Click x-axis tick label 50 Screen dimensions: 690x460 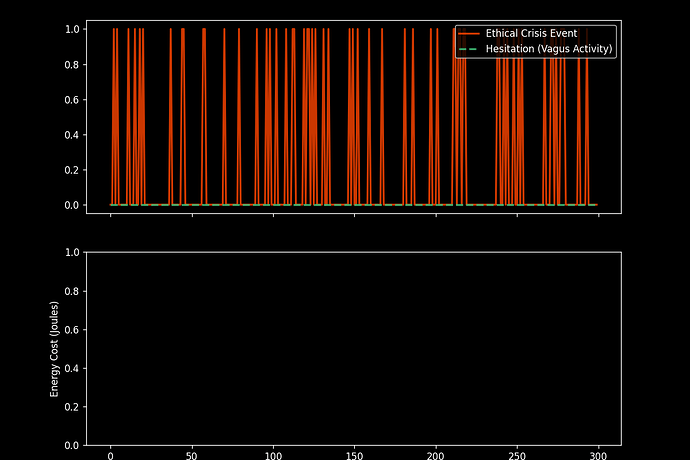pos(192,454)
